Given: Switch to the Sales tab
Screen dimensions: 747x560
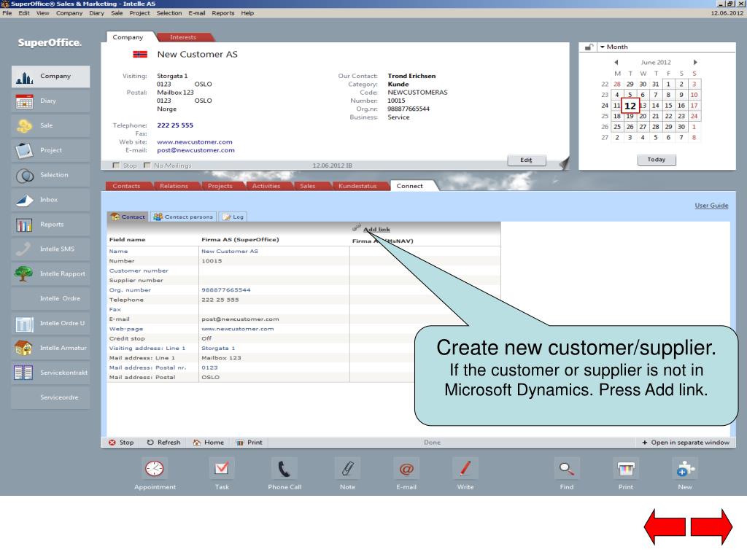Looking at the screenshot, I should 308,186.
